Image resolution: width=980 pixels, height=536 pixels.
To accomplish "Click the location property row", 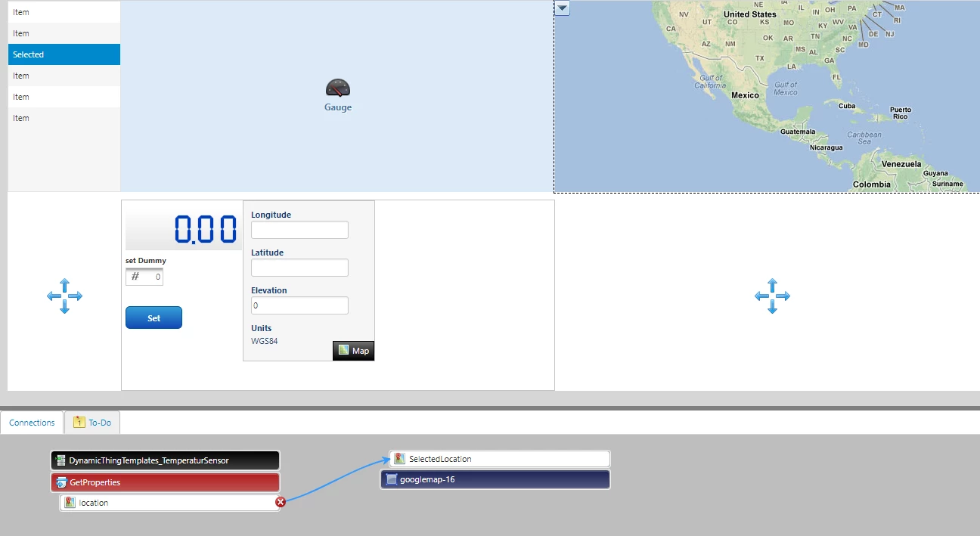I will tap(170, 502).
